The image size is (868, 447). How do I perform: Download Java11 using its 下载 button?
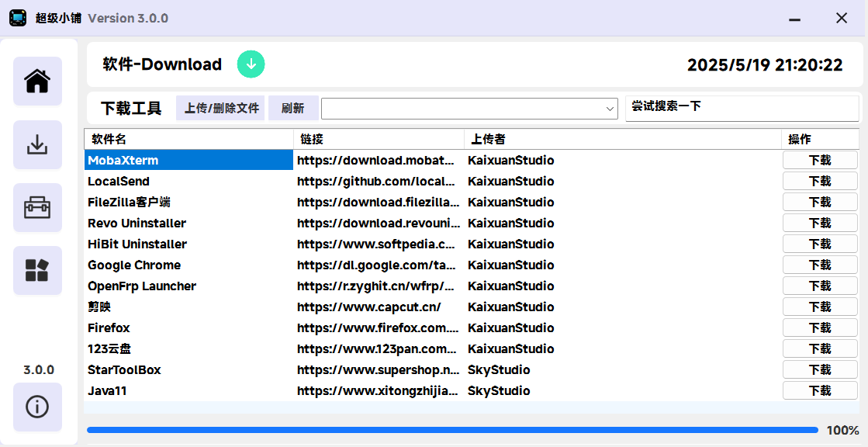(x=820, y=391)
